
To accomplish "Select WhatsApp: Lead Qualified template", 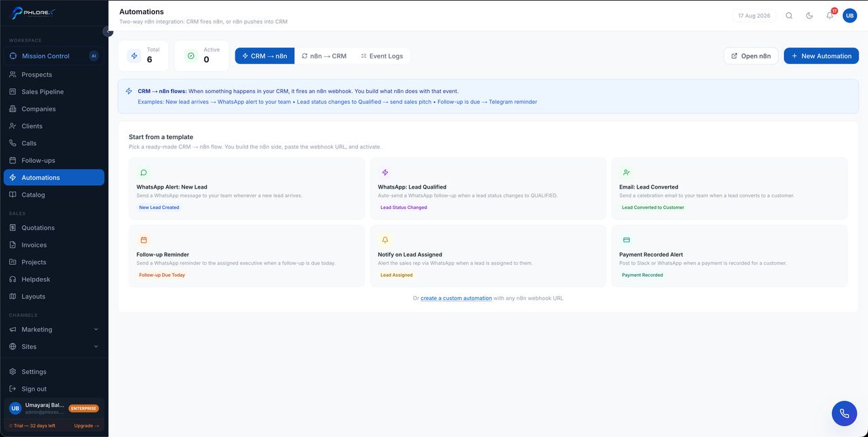I will click(x=488, y=189).
